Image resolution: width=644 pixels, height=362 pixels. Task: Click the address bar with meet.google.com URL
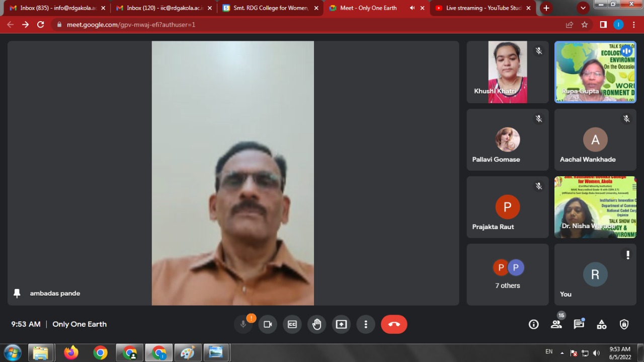tap(302, 25)
